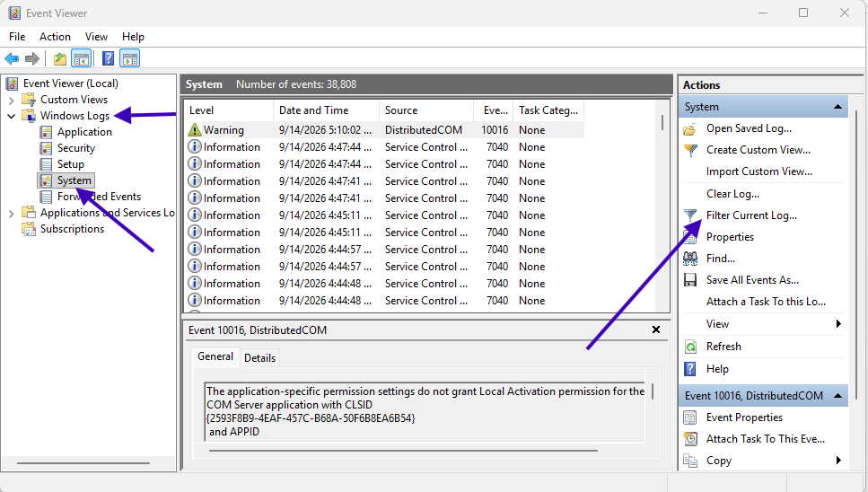The image size is (868, 492).
Task: Click the Security log icon
Action: (47, 148)
